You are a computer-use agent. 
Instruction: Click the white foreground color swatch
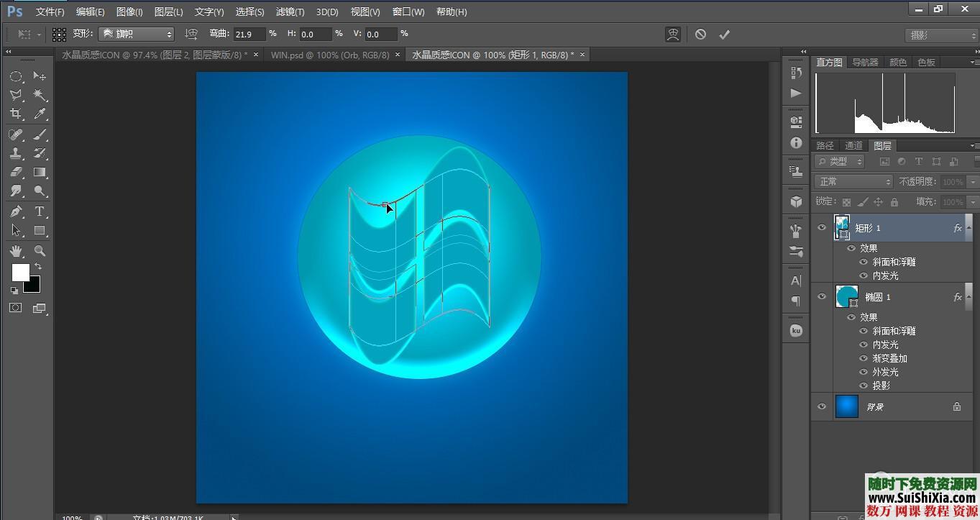coord(20,273)
